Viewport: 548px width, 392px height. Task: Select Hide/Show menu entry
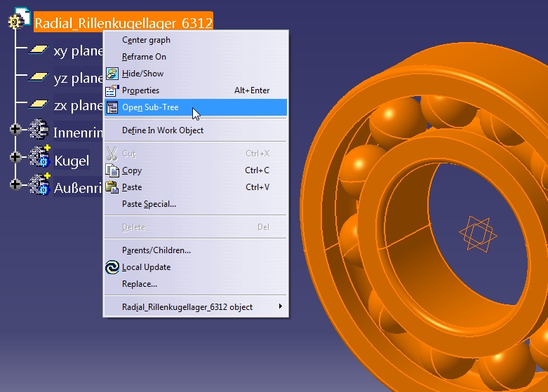[x=196, y=74]
